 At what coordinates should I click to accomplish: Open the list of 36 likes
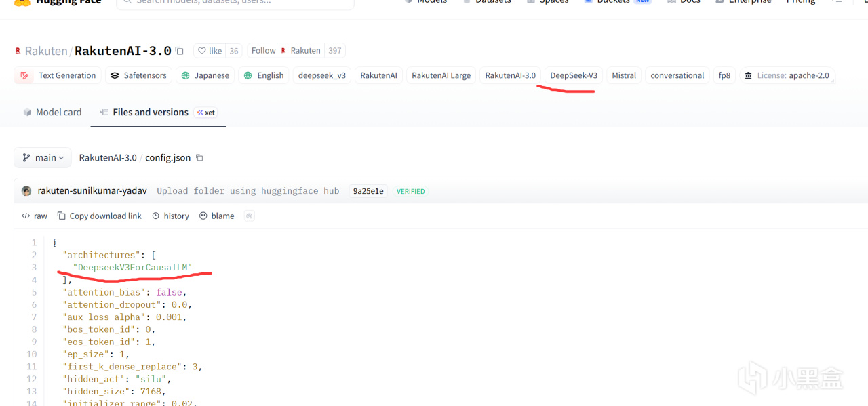click(234, 51)
